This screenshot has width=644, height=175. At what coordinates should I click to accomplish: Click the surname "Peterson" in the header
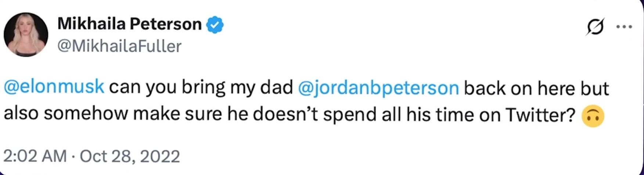[166, 25]
